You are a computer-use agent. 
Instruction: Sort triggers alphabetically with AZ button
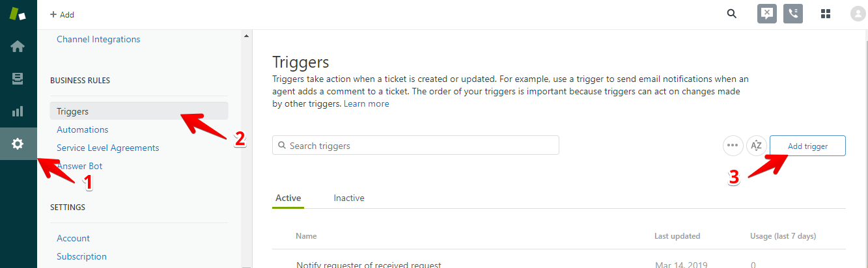(756, 146)
